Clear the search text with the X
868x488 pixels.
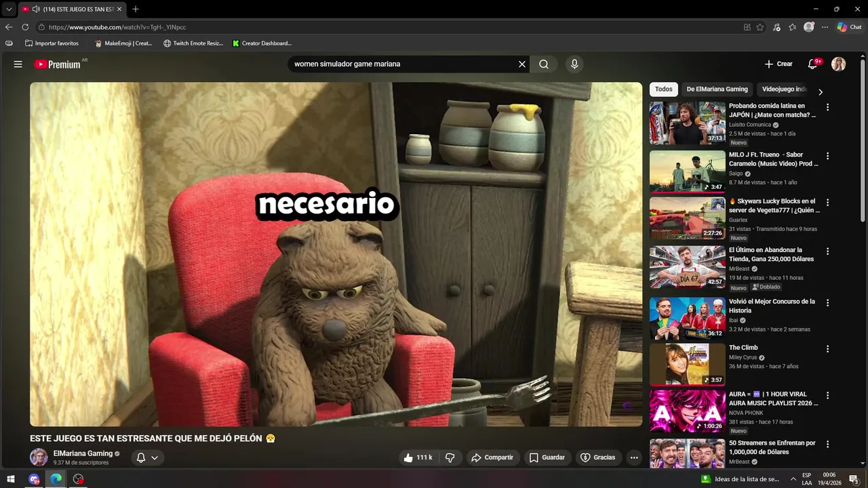pos(522,64)
